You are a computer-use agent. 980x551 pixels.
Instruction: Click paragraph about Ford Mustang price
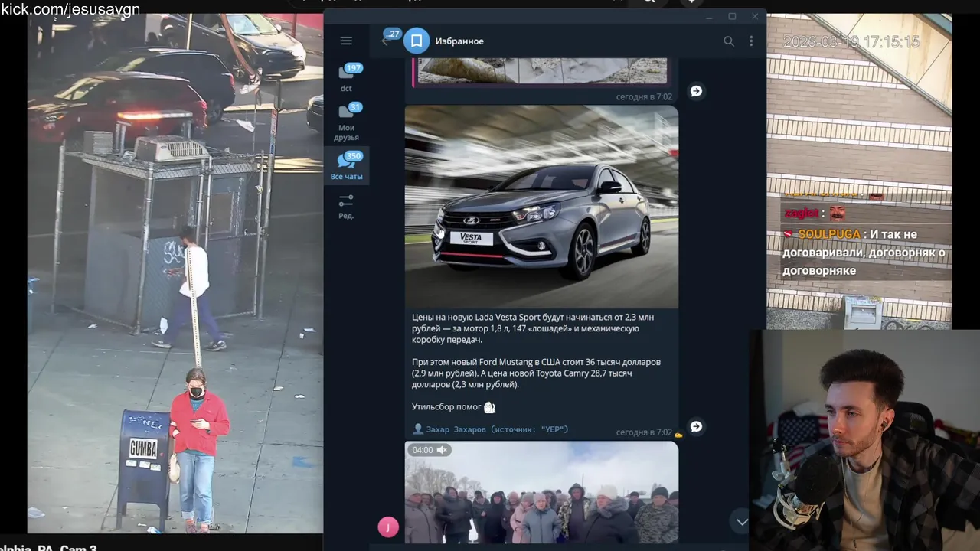click(x=536, y=373)
